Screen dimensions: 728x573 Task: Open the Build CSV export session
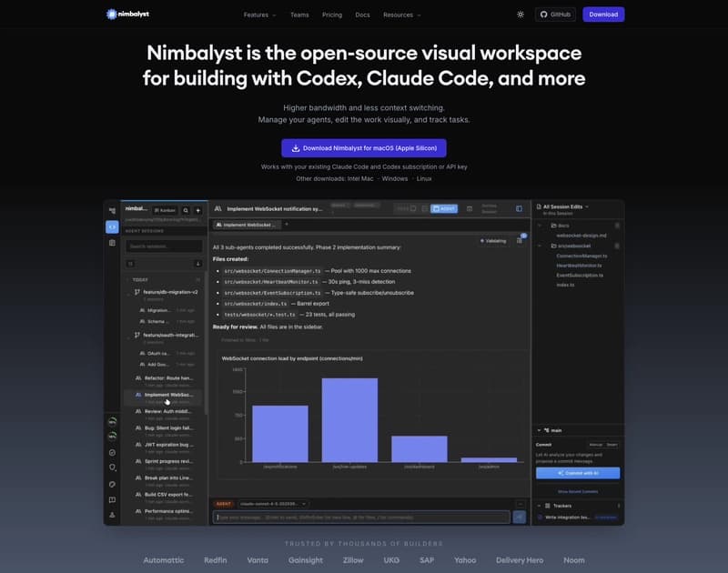coord(164,498)
